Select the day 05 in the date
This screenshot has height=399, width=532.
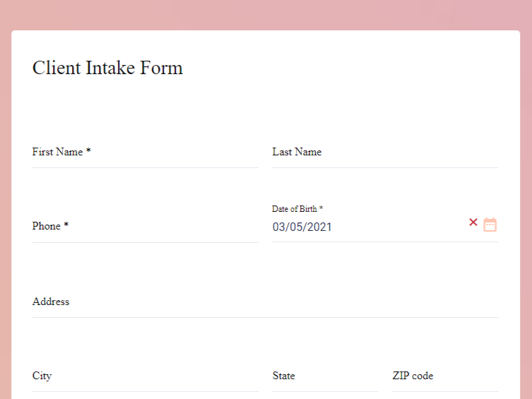point(299,227)
